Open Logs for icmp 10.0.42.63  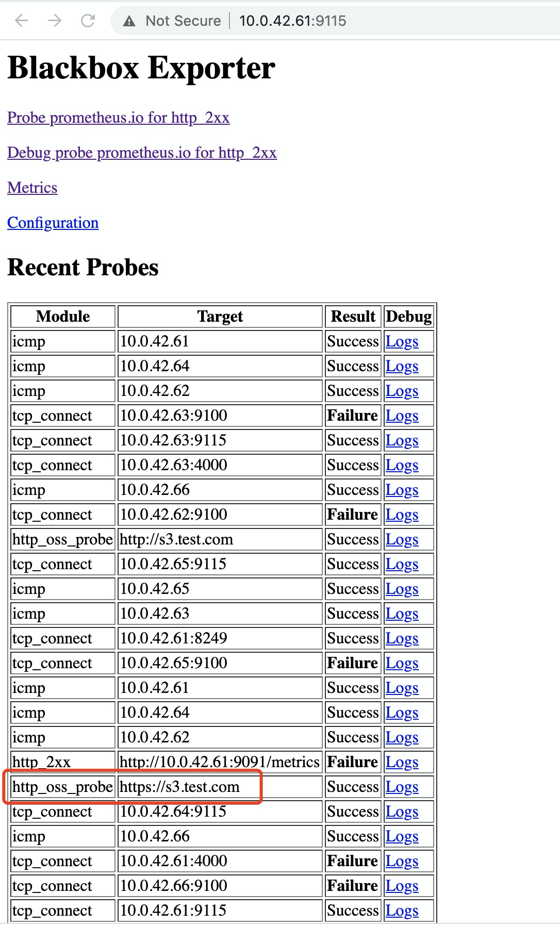pos(402,614)
